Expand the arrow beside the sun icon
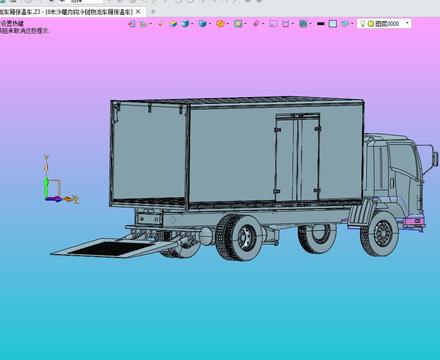The height and width of the screenshot is (360, 440). tap(228, 24)
